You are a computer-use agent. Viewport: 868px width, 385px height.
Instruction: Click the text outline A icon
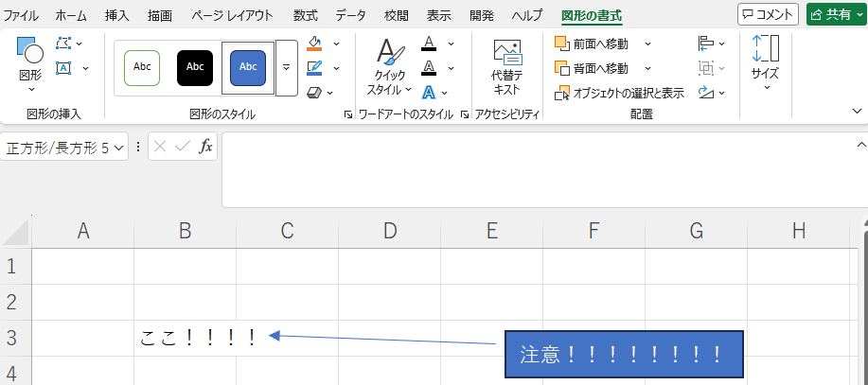click(429, 68)
